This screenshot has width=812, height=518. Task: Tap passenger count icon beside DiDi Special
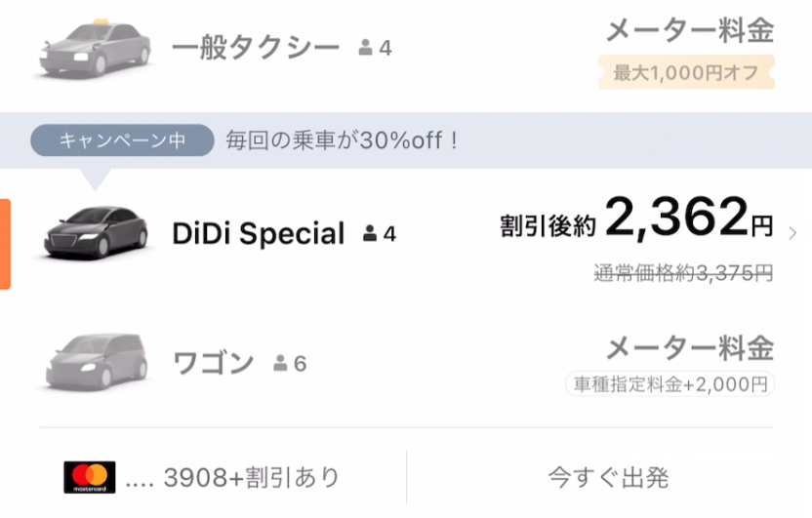(x=370, y=234)
